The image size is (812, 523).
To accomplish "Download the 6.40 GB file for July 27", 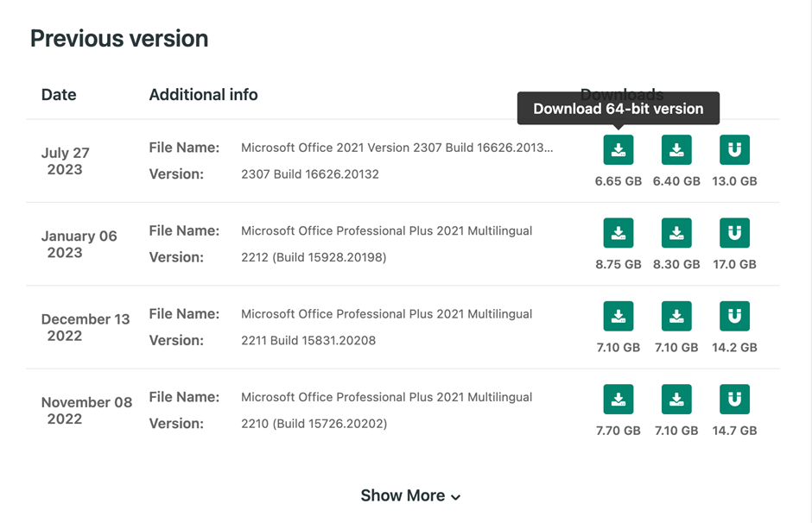I will [x=676, y=150].
